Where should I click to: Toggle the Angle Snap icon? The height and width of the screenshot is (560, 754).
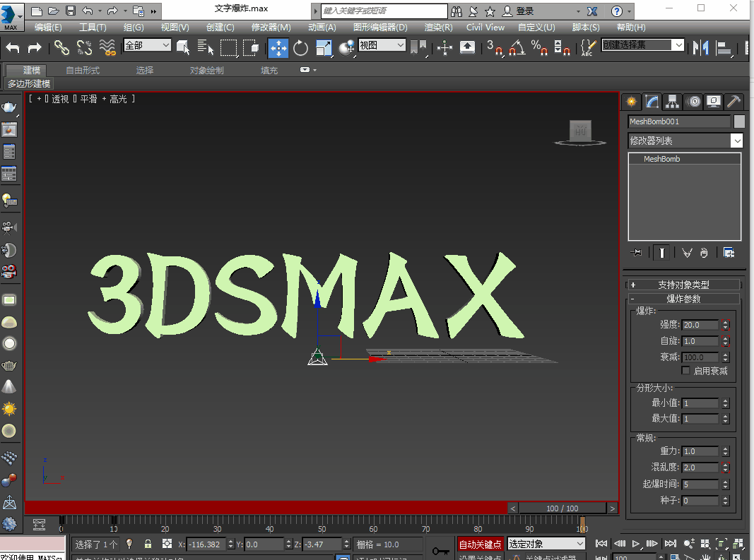point(517,47)
